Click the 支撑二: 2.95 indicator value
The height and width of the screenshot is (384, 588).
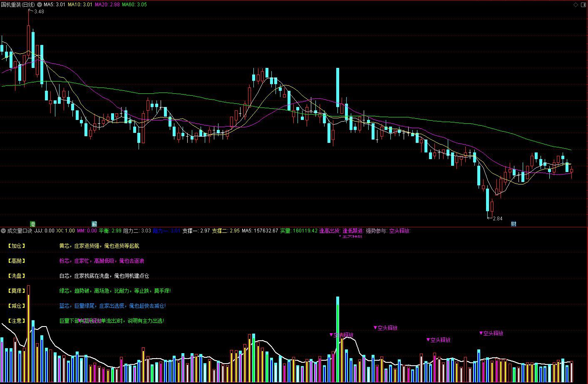(226, 231)
